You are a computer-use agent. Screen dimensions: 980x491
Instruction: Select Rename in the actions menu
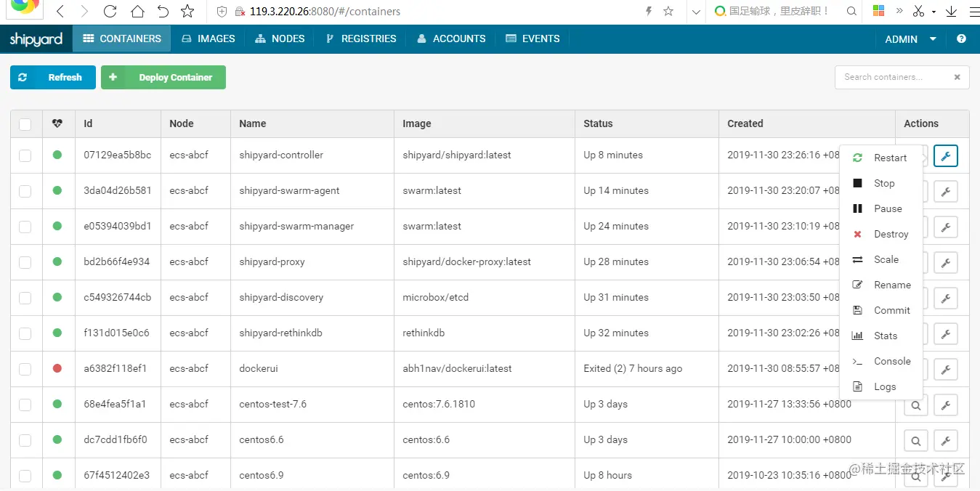[880, 285]
